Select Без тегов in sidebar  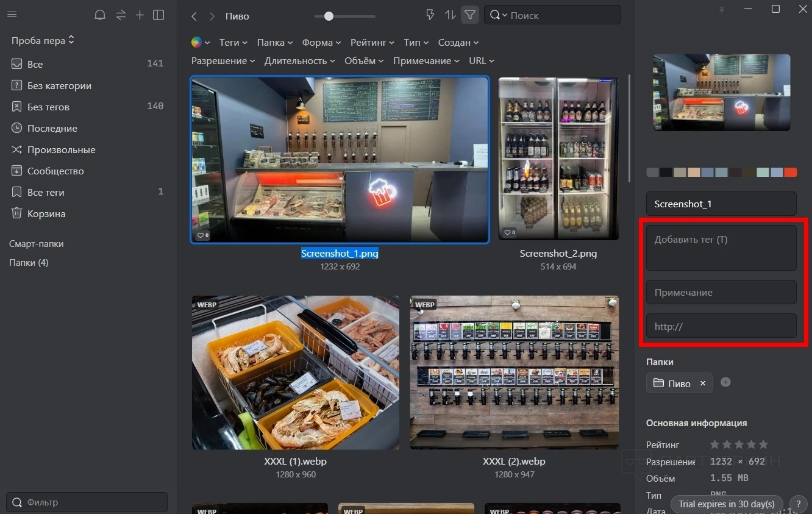[48, 107]
